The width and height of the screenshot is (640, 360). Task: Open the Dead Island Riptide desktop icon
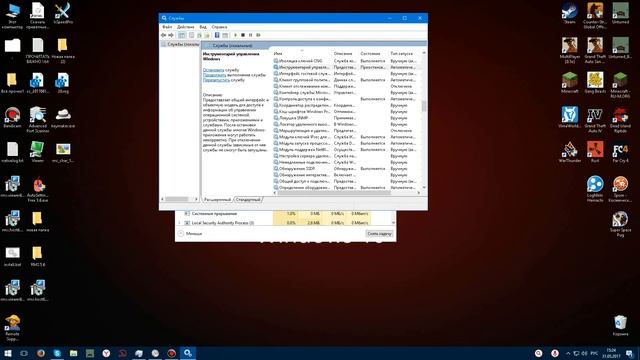point(620,120)
